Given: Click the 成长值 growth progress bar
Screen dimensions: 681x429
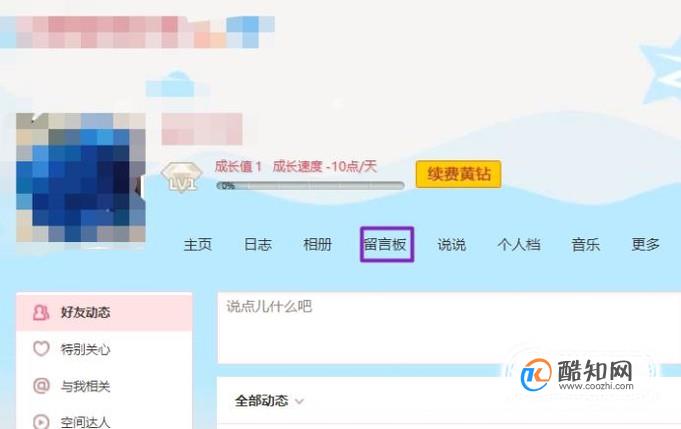Looking at the screenshot, I should point(311,186).
